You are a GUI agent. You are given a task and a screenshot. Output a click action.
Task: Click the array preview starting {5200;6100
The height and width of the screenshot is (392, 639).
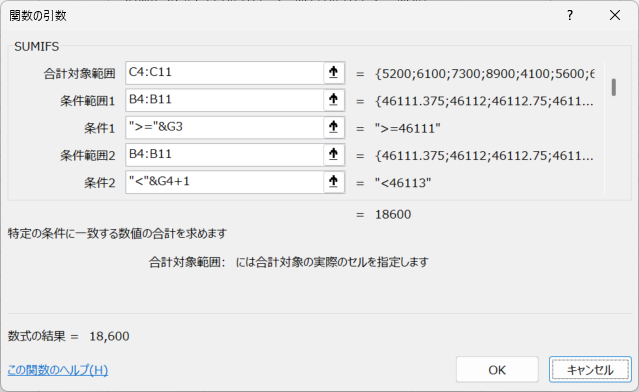pos(485,74)
